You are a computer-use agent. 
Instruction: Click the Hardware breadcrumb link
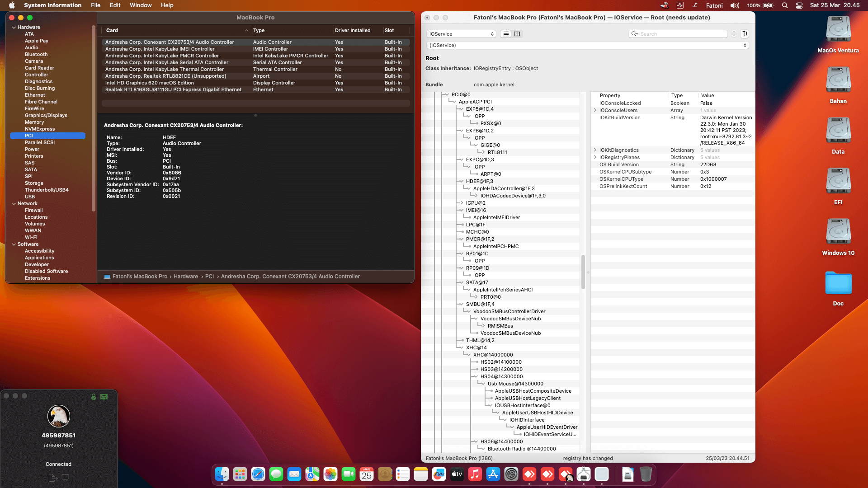coord(186,276)
